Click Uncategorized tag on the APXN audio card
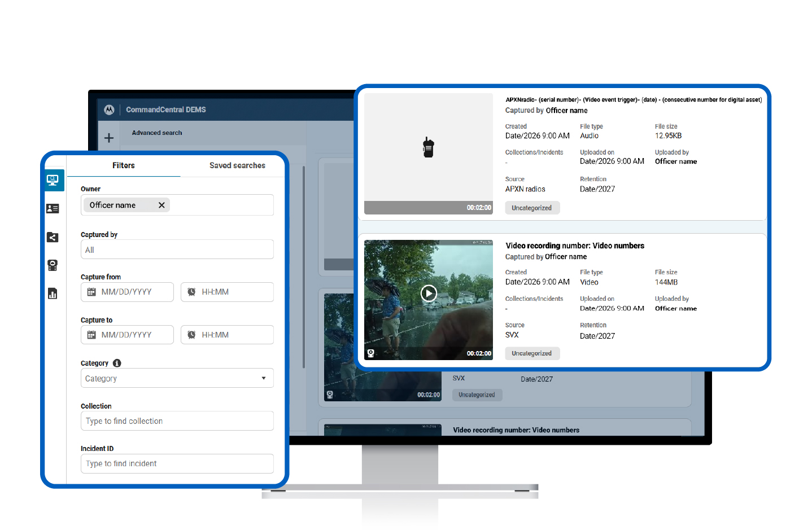Screen dimensions: 812x530 pos(532,208)
